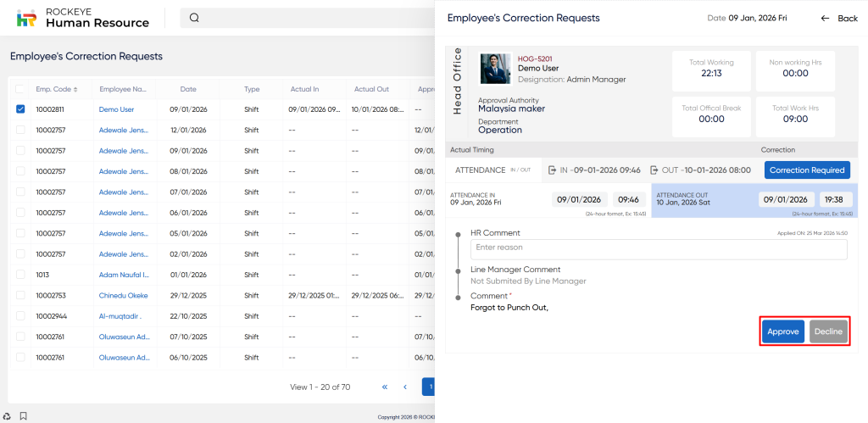Click the Demo User profile photo
This screenshot has width=868, height=423.
coord(495,69)
